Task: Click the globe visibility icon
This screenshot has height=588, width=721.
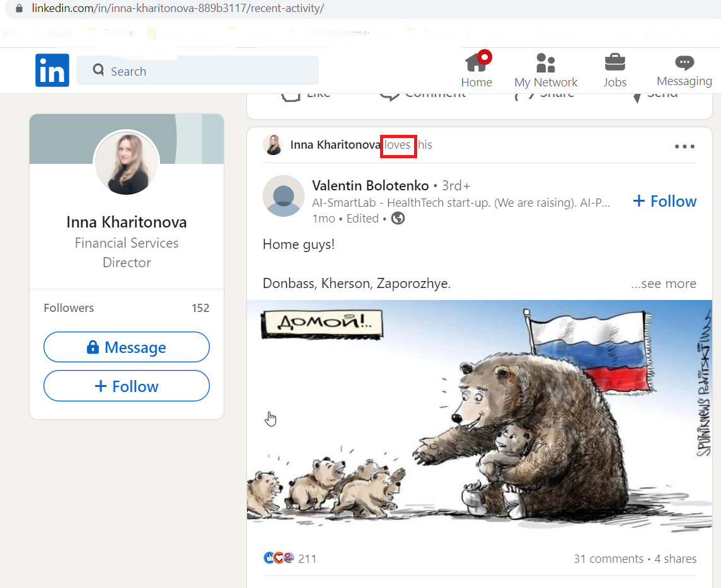Action: (398, 219)
